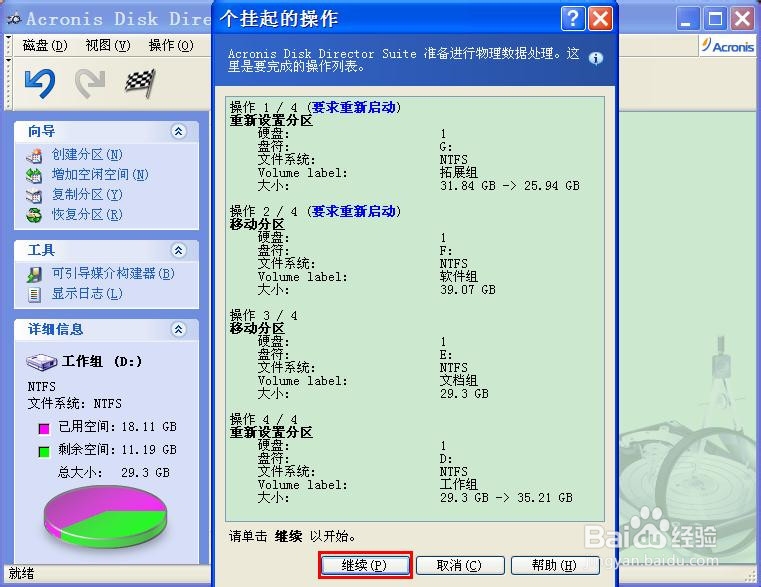The width and height of the screenshot is (761, 587).
Task: Click the 操作 3 / 4 heading
Action: tap(264, 315)
